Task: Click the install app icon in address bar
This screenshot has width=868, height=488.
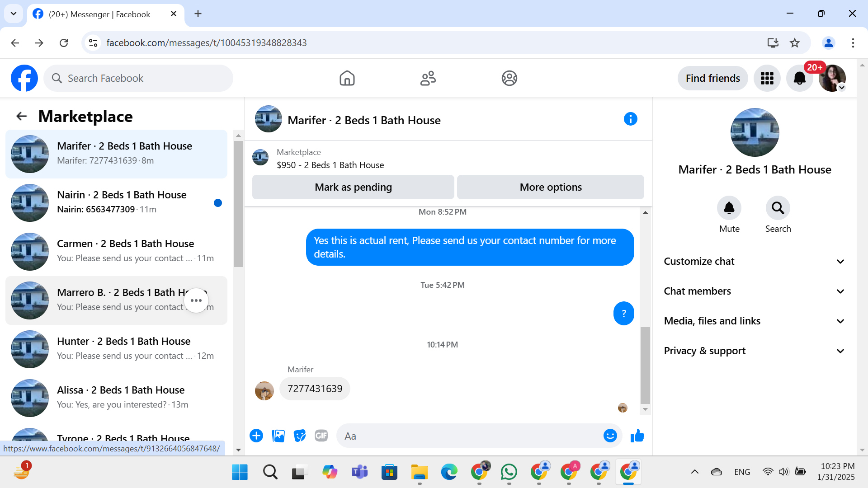Action: click(773, 43)
